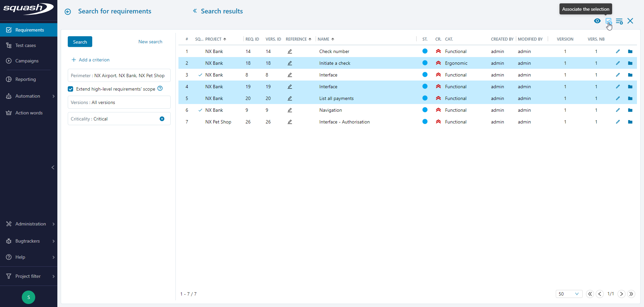The width and height of the screenshot is (644, 307).
Task: Remove the Criticality : Critical criterion
Action: pyautogui.click(x=162, y=118)
